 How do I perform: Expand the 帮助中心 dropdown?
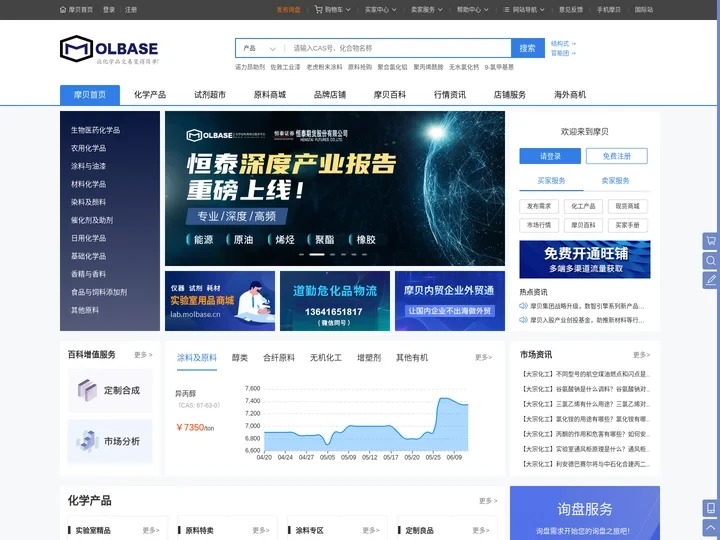(x=486, y=10)
